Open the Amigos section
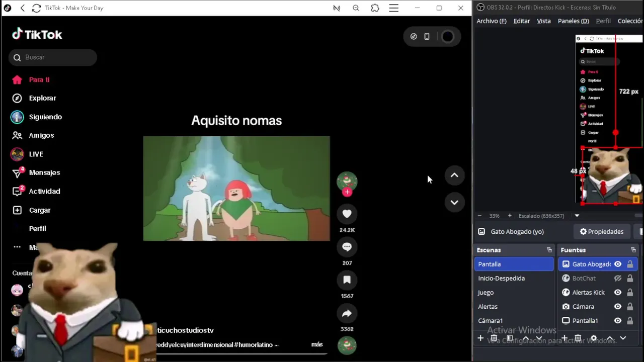Viewport: 644px width, 362px height. [x=33, y=135]
